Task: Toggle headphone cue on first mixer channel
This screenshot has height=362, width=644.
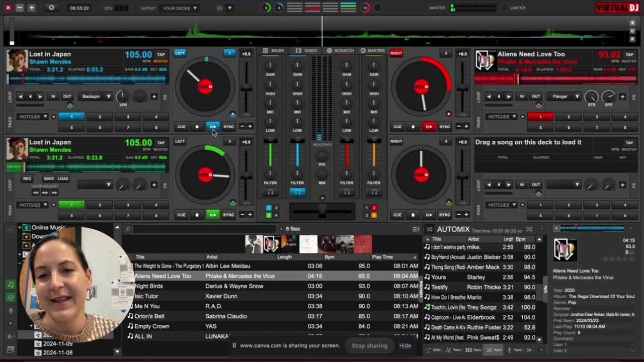Action: click(270, 192)
